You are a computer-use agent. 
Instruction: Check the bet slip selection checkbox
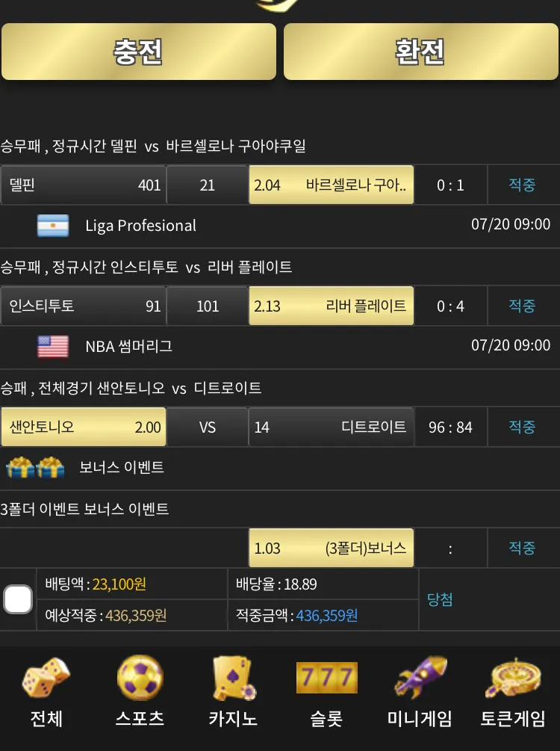(18, 599)
